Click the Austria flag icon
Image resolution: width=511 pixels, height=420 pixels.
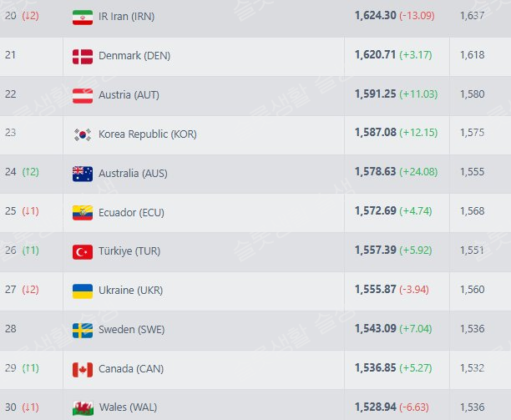(x=83, y=96)
